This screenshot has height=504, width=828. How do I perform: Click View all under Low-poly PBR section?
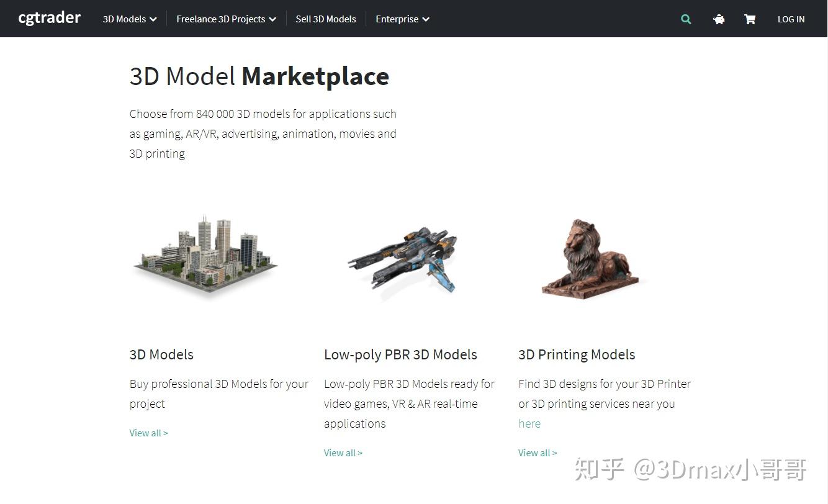pos(343,452)
